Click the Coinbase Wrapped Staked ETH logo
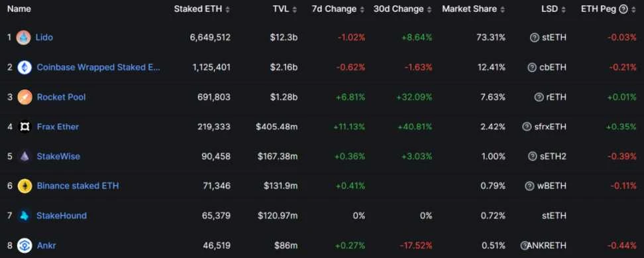Viewport: 644px width, 258px height. pos(25,68)
